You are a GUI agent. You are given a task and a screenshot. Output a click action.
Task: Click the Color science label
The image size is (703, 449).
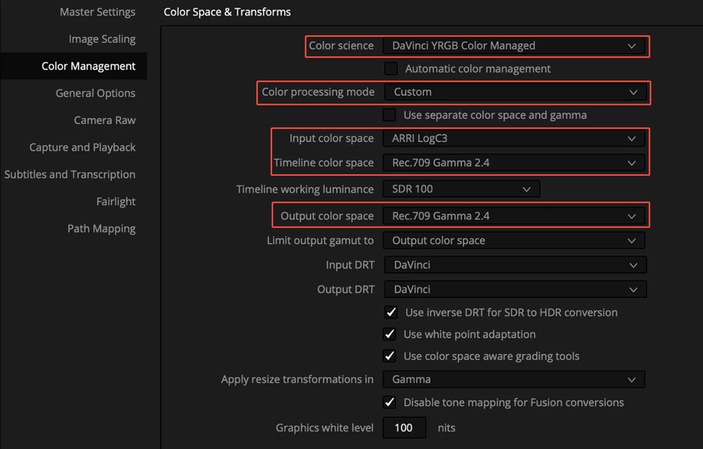tap(341, 46)
